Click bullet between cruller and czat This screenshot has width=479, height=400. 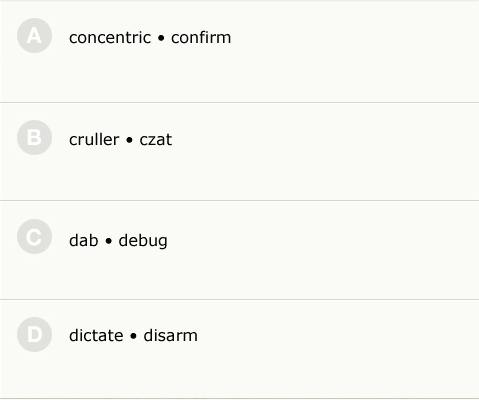point(129,140)
